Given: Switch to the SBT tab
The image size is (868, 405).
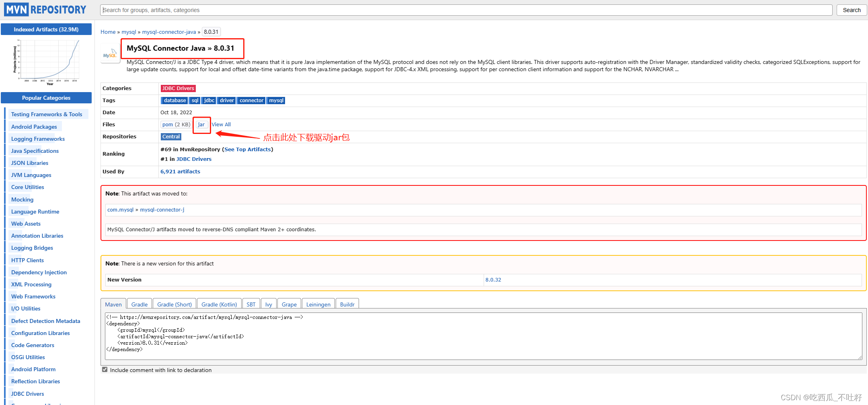Looking at the screenshot, I should coord(251,304).
